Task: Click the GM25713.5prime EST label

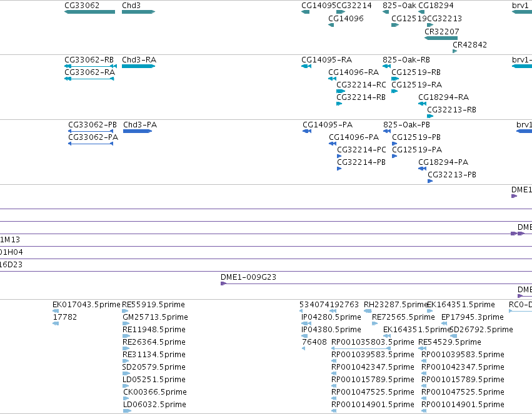Action: [155, 317]
